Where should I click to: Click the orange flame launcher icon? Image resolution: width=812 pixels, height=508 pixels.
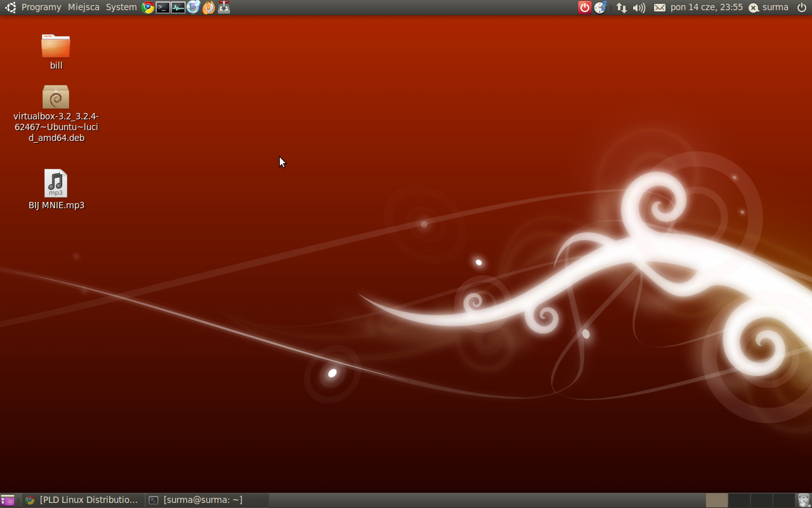tap(209, 8)
